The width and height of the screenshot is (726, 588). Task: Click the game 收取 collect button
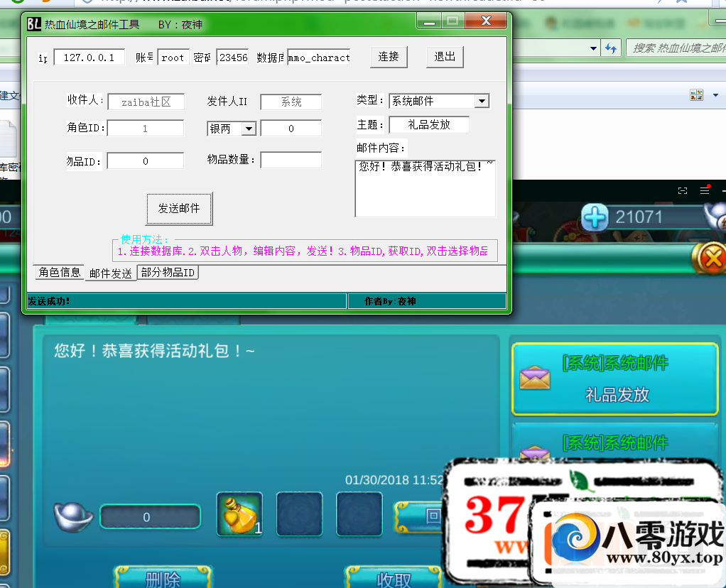point(394,578)
